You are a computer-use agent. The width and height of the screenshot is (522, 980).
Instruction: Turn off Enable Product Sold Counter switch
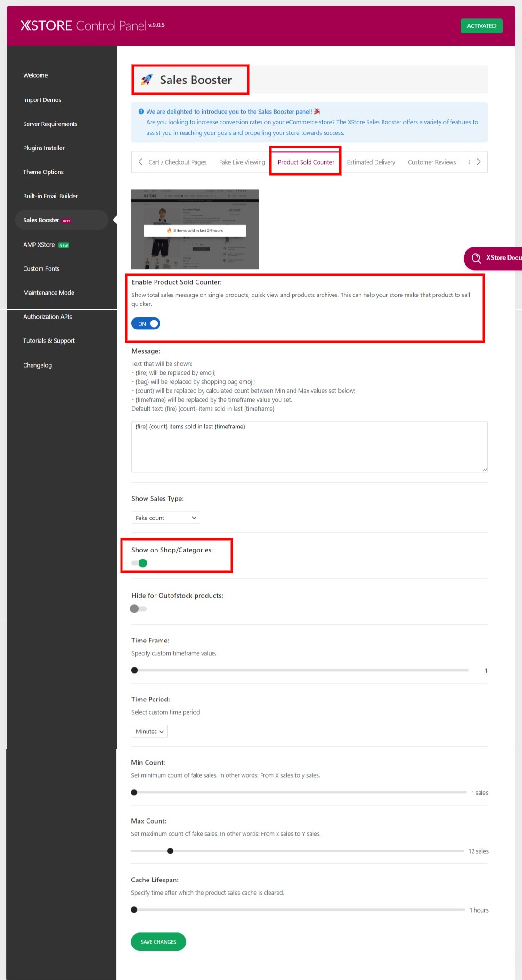click(146, 324)
